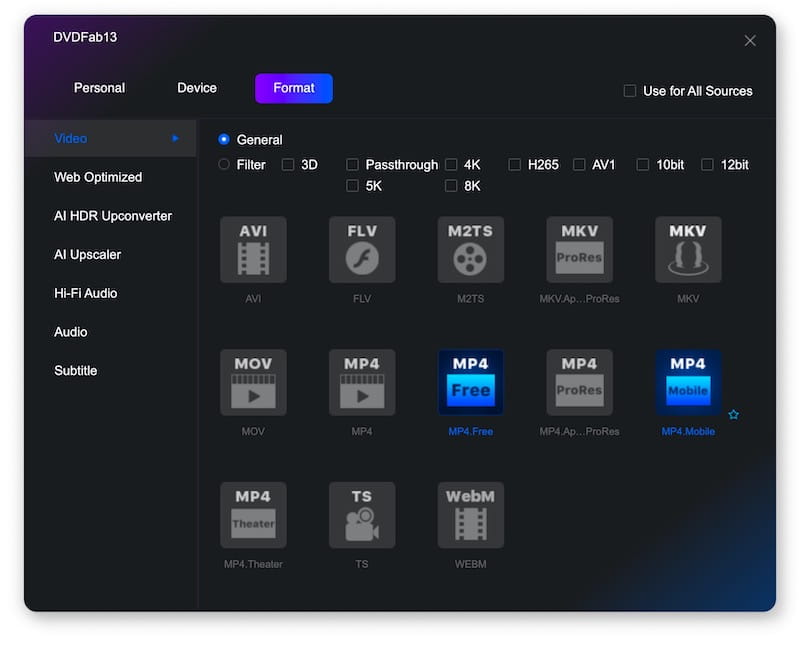Image resolution: width=800 pixels, height=645 pixels.
Task: Tick the AV1 checkbox
Action: 579,164
